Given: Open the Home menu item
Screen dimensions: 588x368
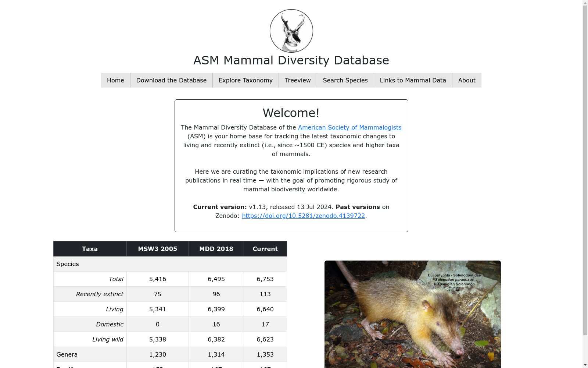Looking at the screenshot, I should click(x=115, y=80).
